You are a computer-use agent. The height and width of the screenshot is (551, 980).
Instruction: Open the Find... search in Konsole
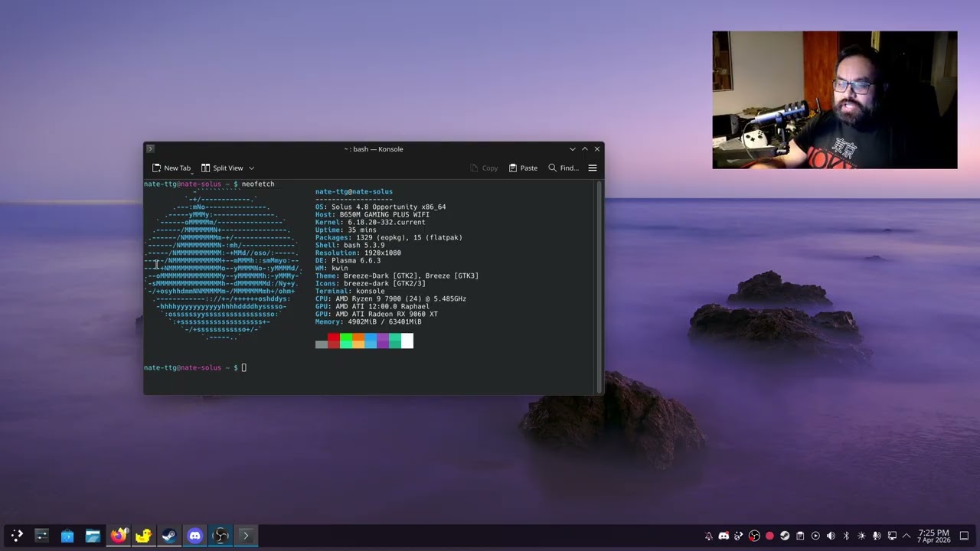563,168
